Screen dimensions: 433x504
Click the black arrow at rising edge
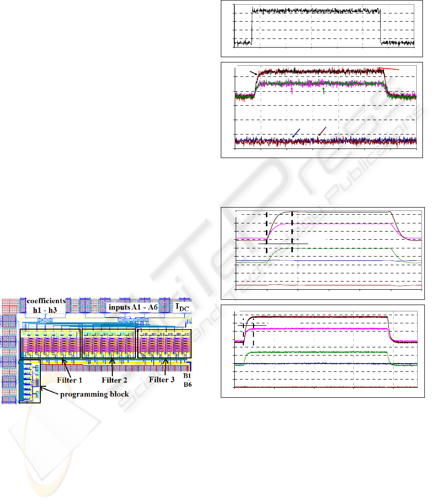coord(253,73)
